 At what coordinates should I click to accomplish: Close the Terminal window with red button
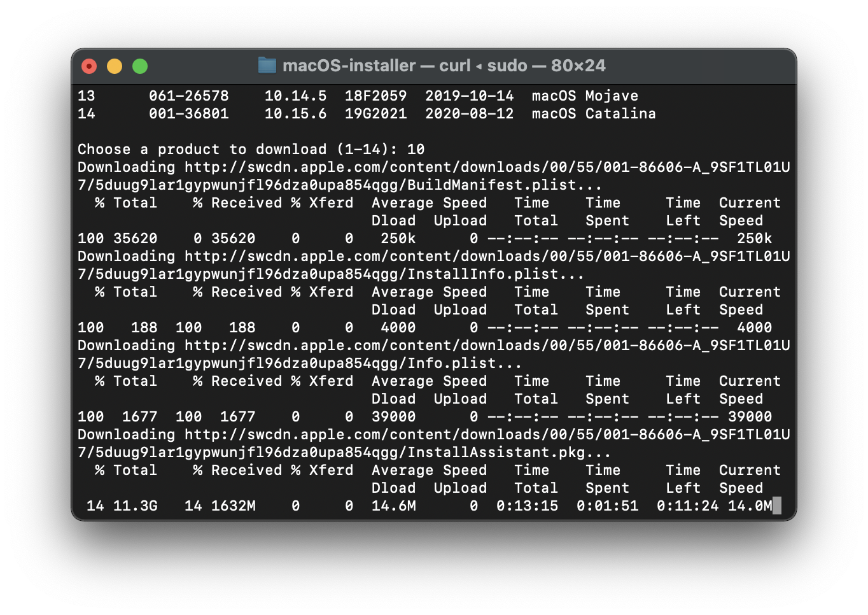click(89, 66)
